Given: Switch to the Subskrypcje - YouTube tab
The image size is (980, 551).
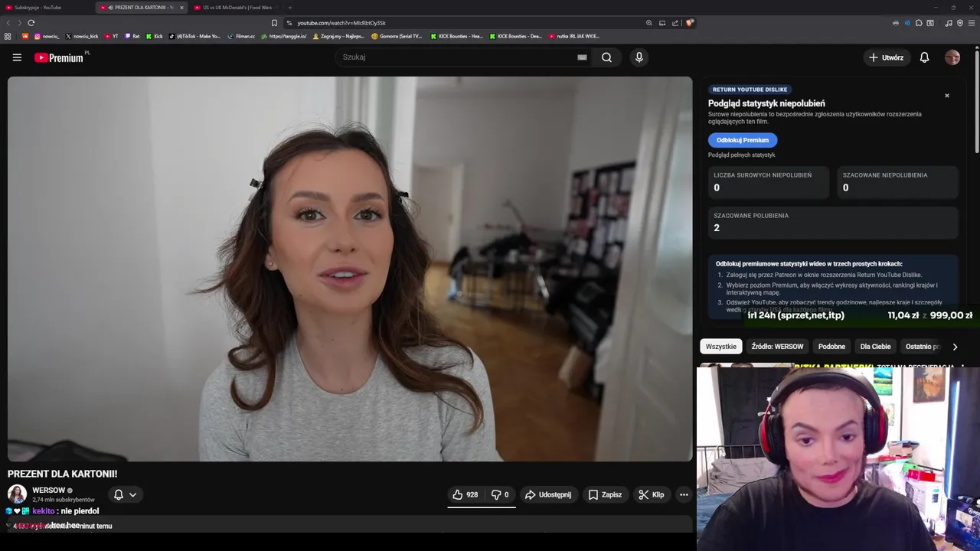Looking at the screenshot, I should [46, 8].
